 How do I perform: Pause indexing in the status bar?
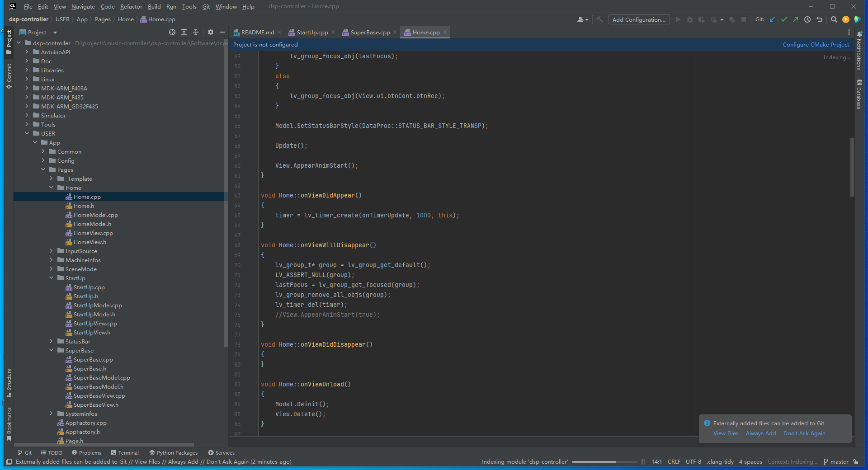tap(643, 462)
